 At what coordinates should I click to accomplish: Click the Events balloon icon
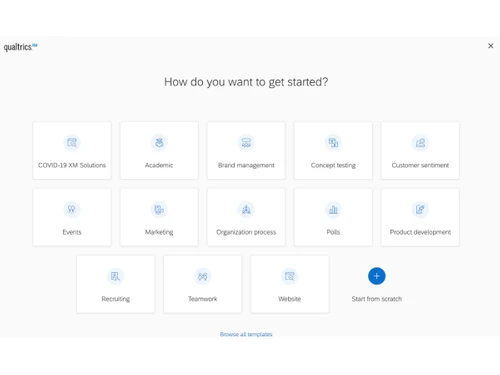[x=72, y=209]
